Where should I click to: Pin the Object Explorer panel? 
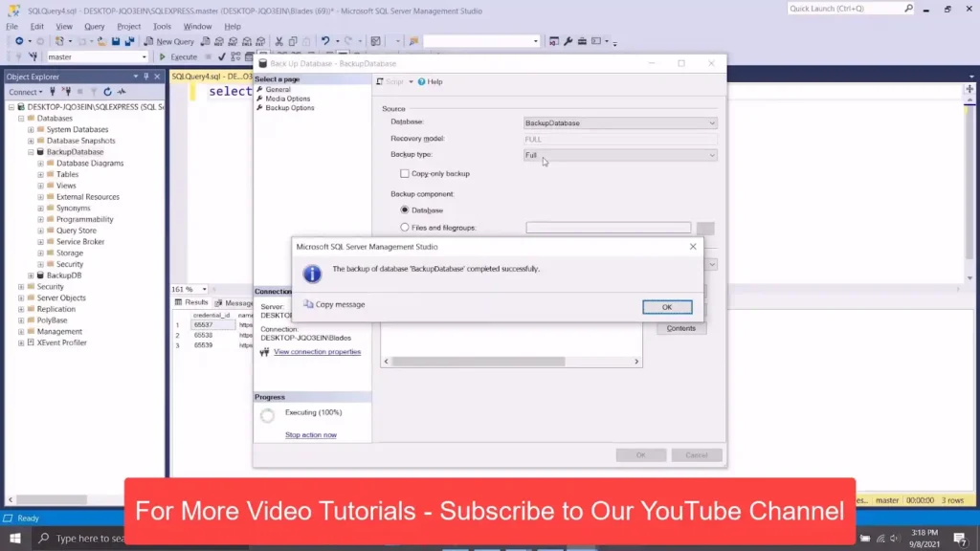pos(146,77)
